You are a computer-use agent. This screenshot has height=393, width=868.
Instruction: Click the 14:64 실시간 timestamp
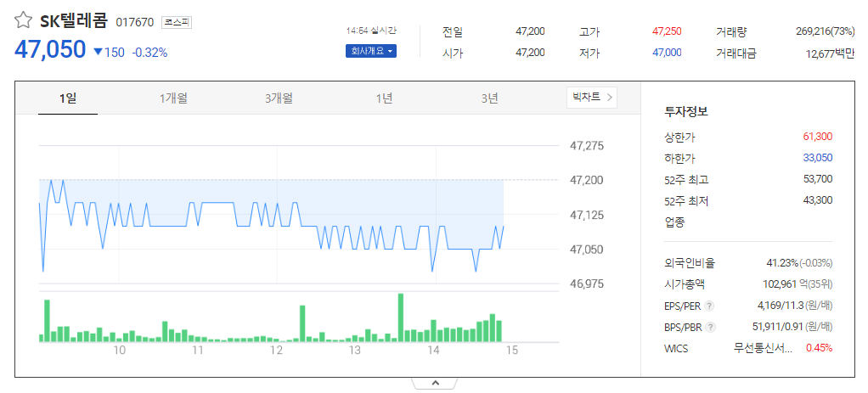point(371,31)
